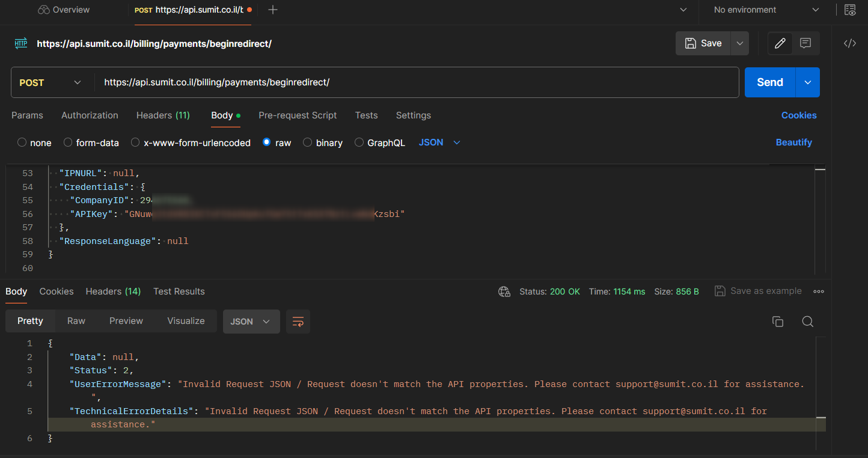The height and width of the screenshot is (458, 868).
Task: Search the response with the magnifier icon
Action: coord(808,322)
